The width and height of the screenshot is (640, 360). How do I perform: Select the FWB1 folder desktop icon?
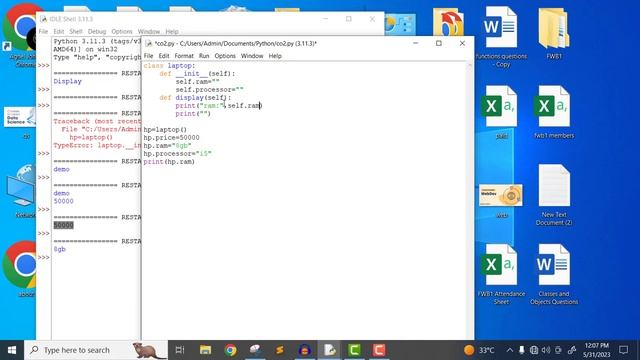[x=554, y=34]
